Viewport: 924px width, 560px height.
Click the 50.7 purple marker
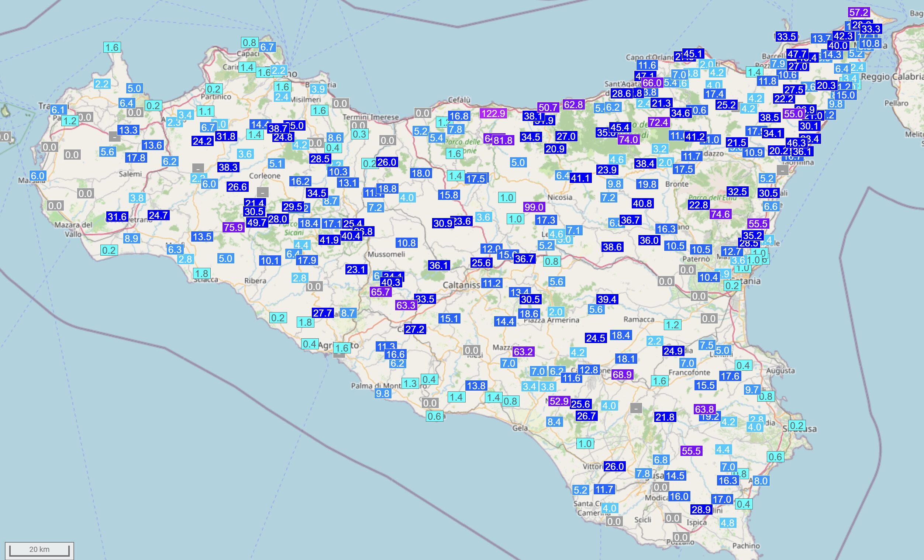coord(548,108)
